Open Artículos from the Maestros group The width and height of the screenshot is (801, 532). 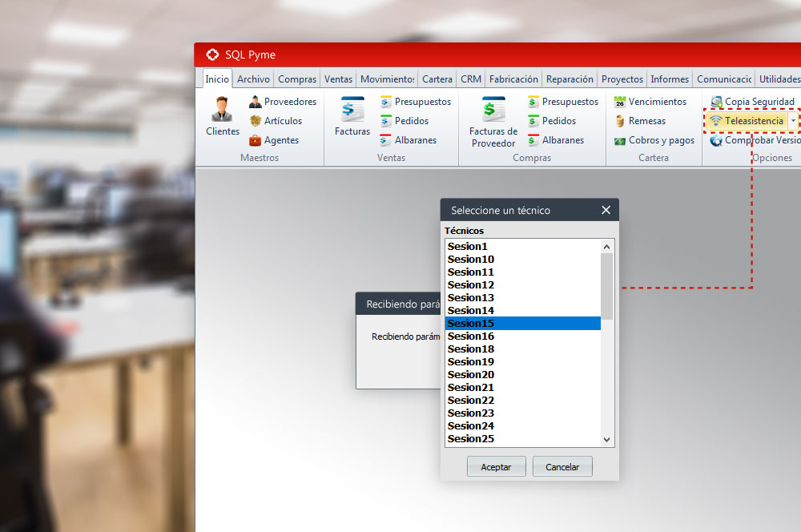[x=256, y=121]
